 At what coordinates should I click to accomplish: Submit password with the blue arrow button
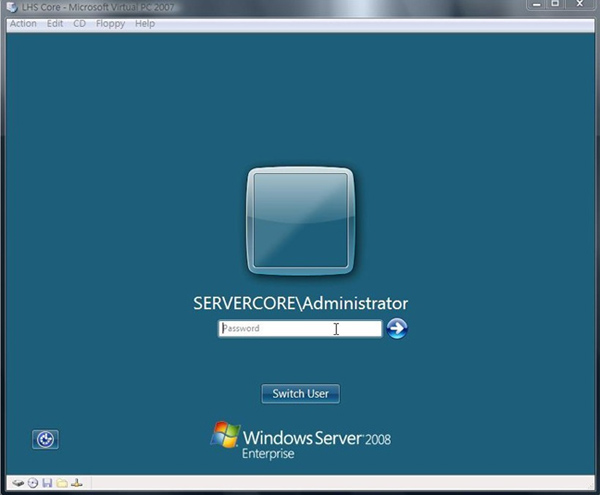[x=397, y=328]
